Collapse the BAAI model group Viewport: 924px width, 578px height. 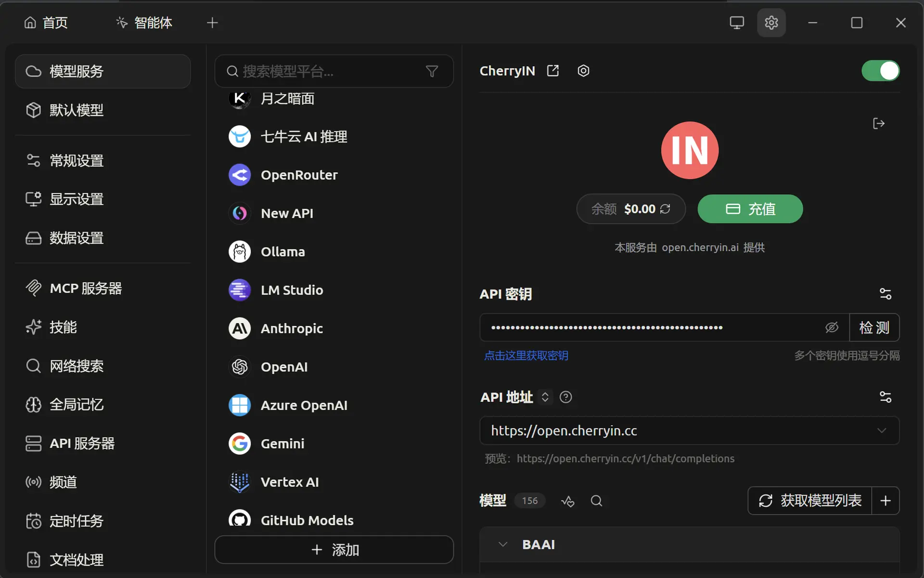click(x=503, y=545)
